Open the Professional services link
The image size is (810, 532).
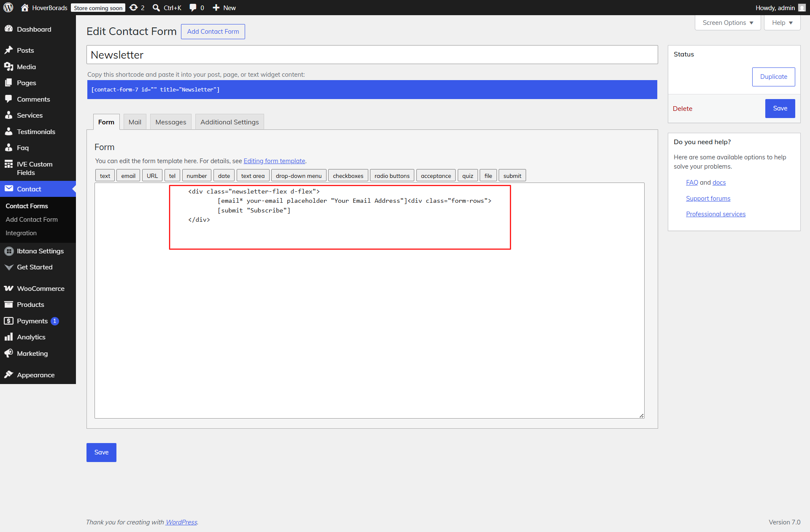click(x=715, y=214)
